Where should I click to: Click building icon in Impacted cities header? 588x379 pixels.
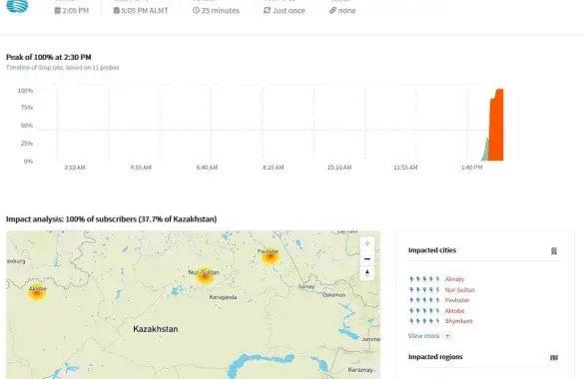(554, 251)
